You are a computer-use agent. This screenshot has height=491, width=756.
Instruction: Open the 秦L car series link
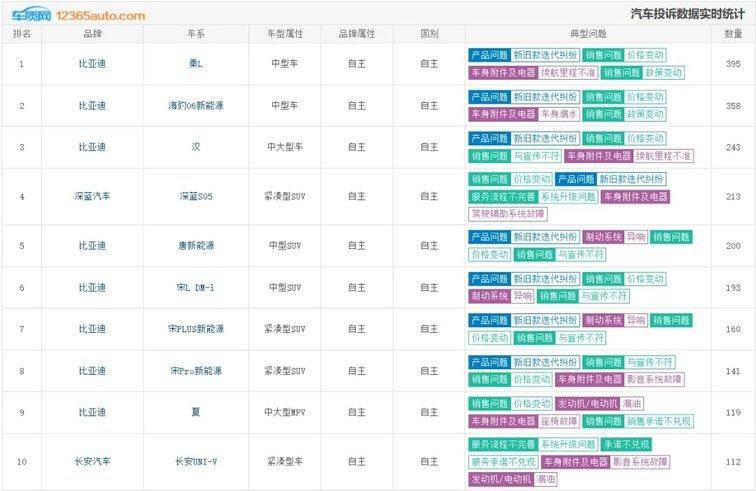(196, 64)
